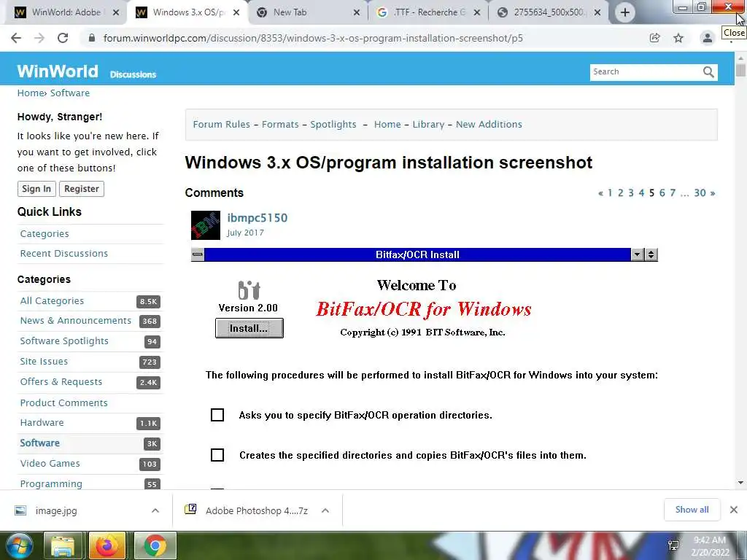Click the page vertical scrollbar thumb
This screenshot has width=747, height=560.
click(x=740, y=71)
